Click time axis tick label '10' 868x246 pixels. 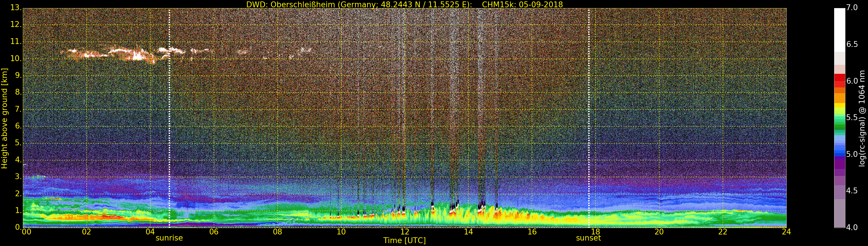[x=341, y=232]
